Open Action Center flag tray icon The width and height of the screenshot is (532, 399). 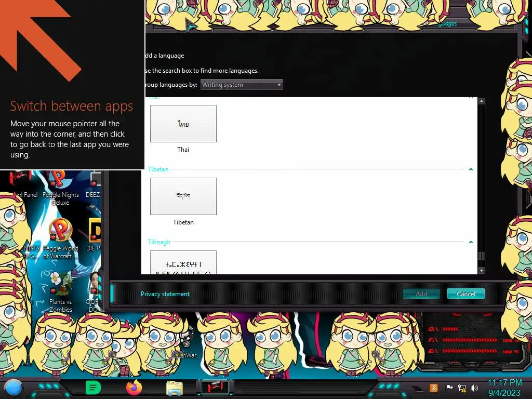coord(449,388)
